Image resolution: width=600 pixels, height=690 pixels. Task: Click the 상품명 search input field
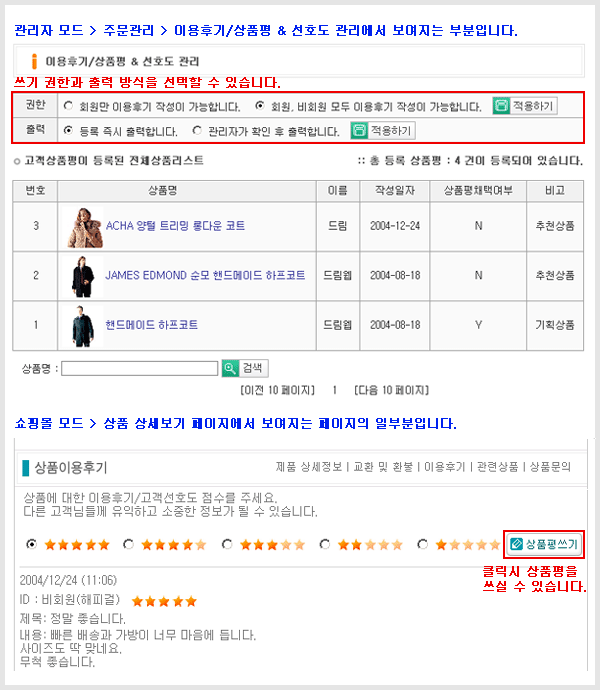click(x=140, y=368)
